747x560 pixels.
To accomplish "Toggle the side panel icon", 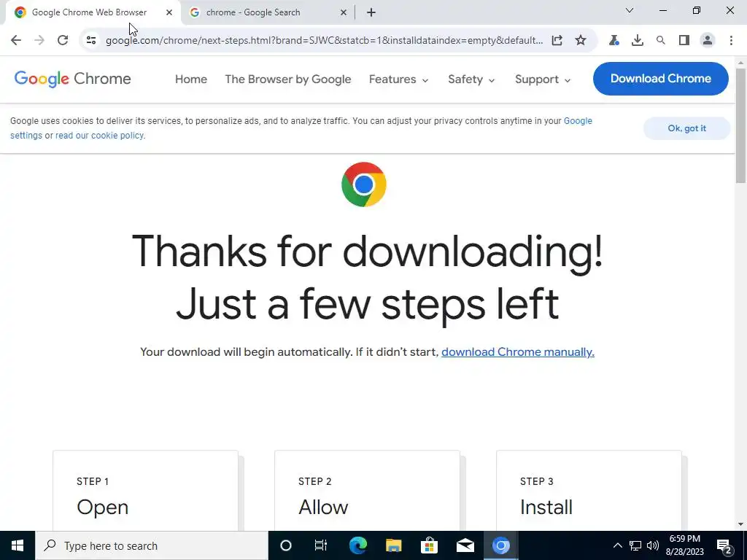I will pos(684,41).
